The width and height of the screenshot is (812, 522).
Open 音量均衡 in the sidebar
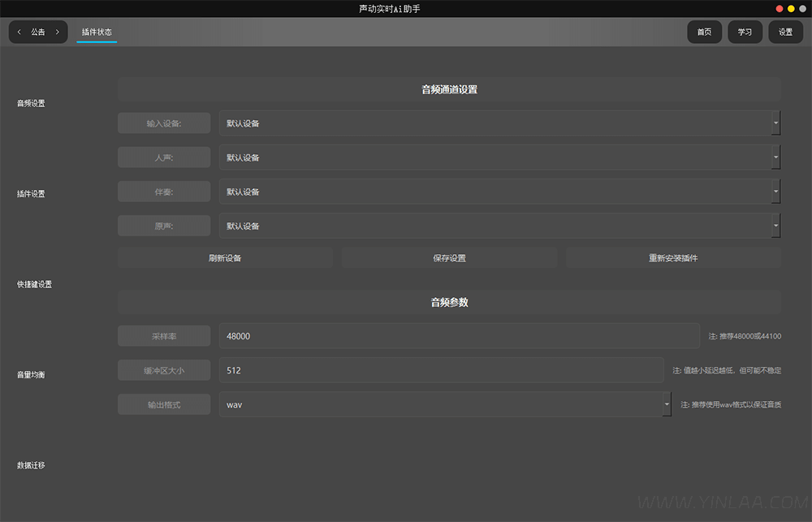point(32,375)
